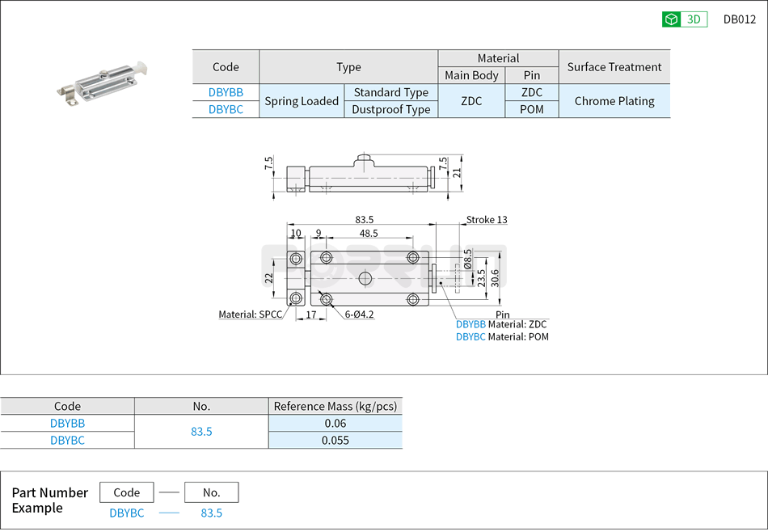This screenshot has width=768, height=532.
Task: Select DBYBC in the Part Number Example
Action: pos(126,513)
